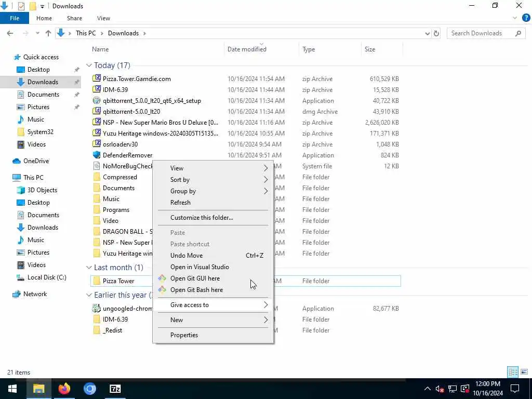
Task: Show hidden tray icons chevron
Action: (428, 389)
